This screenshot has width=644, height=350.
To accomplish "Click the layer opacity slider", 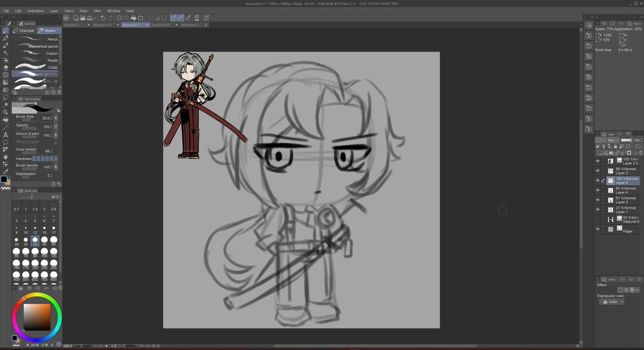I will click(626, 140).
